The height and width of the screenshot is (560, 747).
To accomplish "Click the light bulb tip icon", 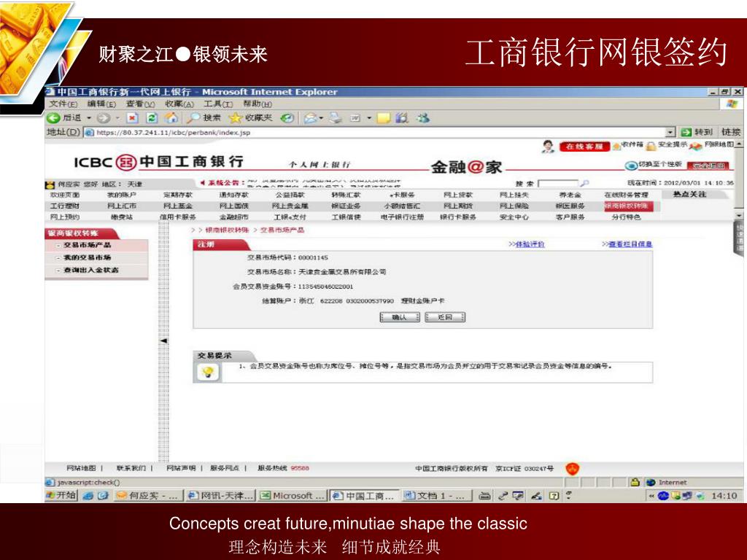I will click(207, 372).
